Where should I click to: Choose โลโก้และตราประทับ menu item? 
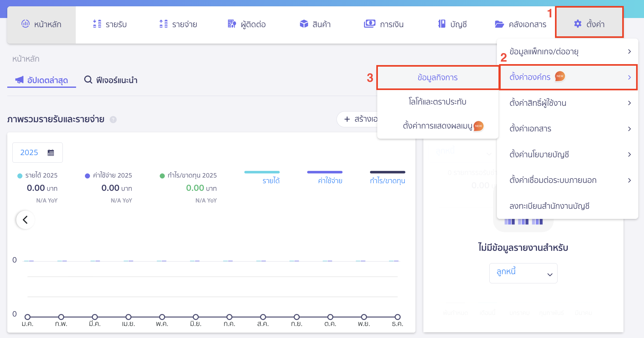pyautogui.click(x=437, y=102)
